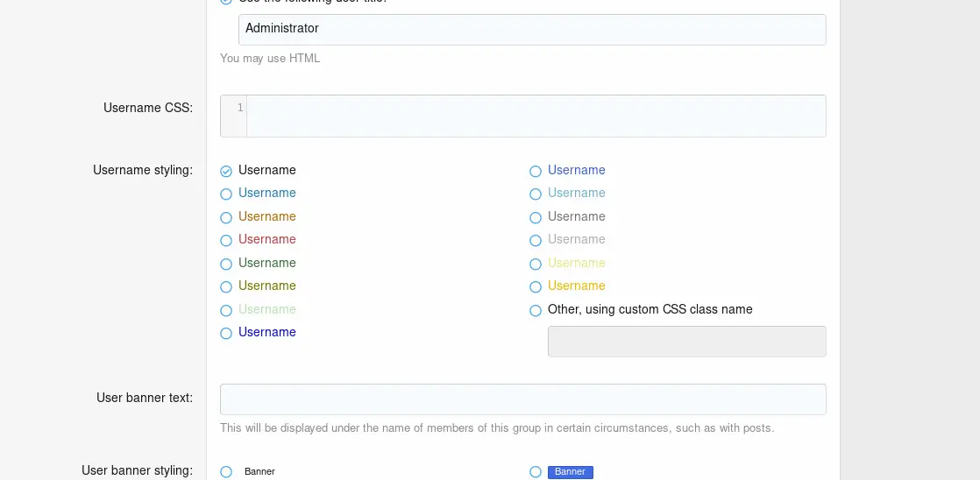The height and width of the screenshot is (480, 980).
Task: Click the blue Banner badge preview
Action: (x=570, y=472)
